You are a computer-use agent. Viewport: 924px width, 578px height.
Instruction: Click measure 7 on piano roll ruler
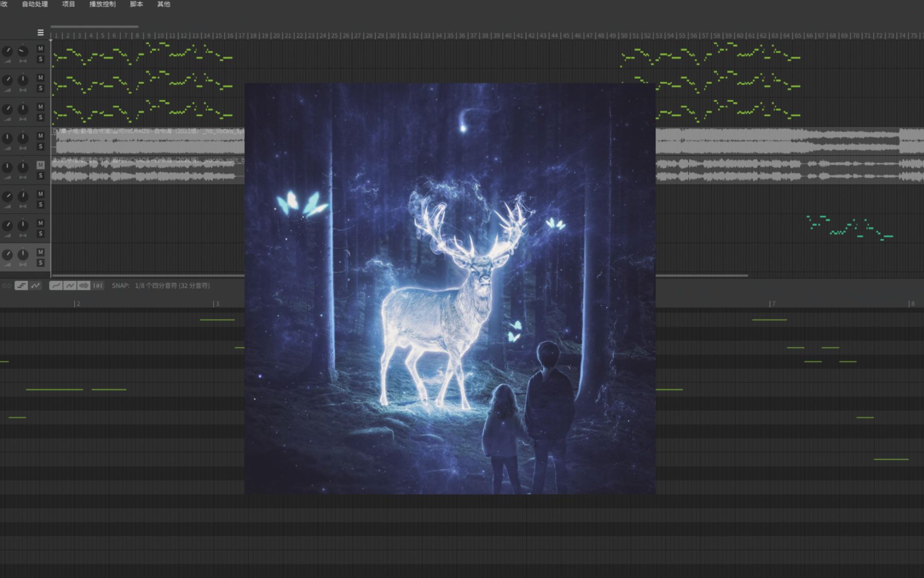click(x=773, y=304)
